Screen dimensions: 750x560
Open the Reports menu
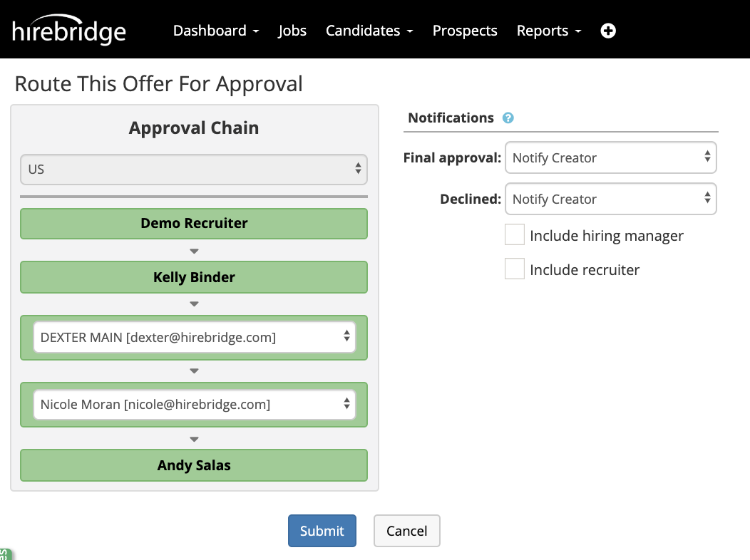(549, 31)
